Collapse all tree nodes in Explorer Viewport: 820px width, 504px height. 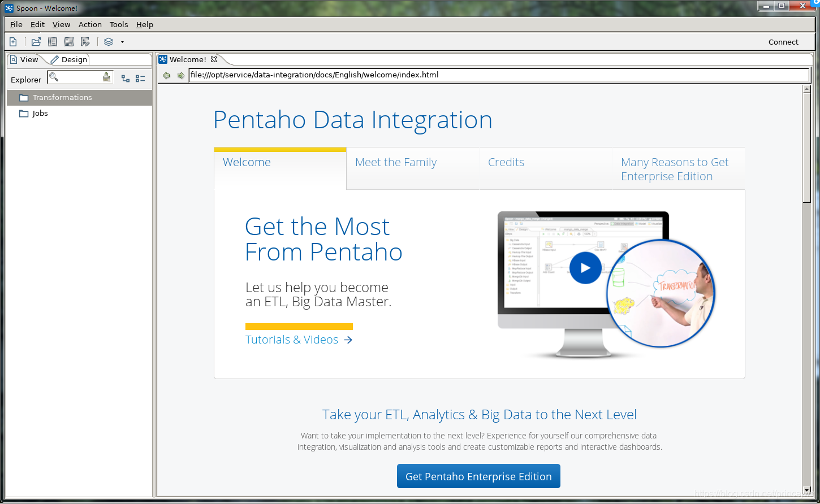click(140, 79)
